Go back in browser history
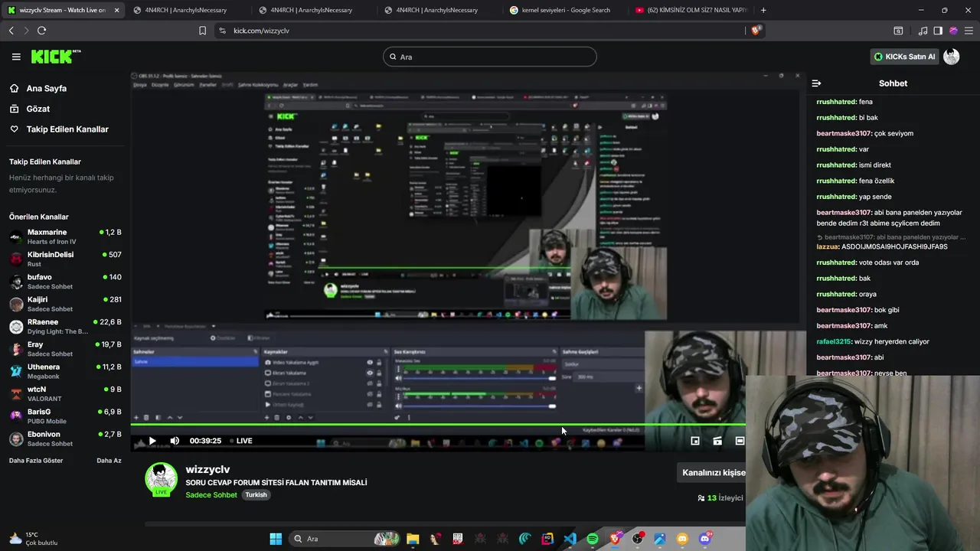This screenshot has width=980, height=551. [11, 31]
